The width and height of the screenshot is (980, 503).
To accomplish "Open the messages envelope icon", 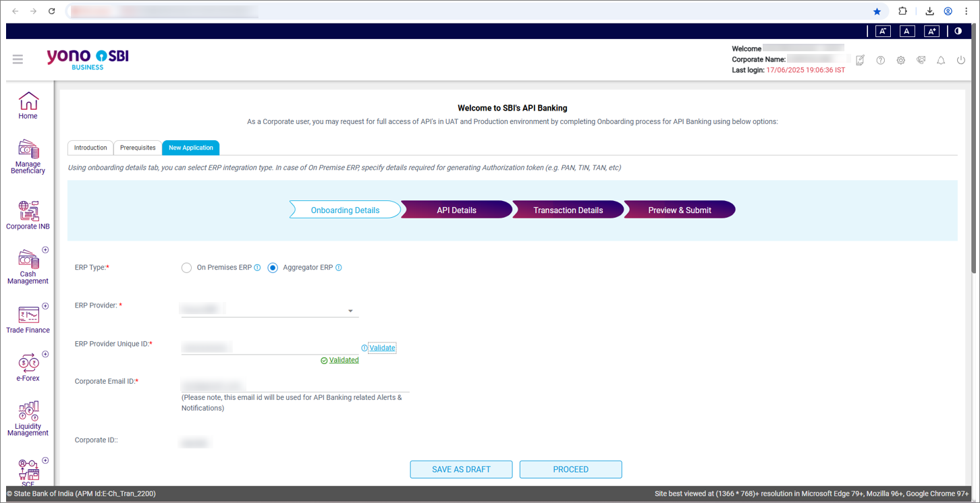I will pos(921,60).
